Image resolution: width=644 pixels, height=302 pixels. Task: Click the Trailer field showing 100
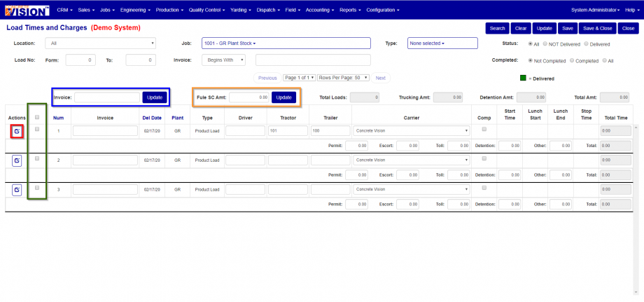[330, 131]
